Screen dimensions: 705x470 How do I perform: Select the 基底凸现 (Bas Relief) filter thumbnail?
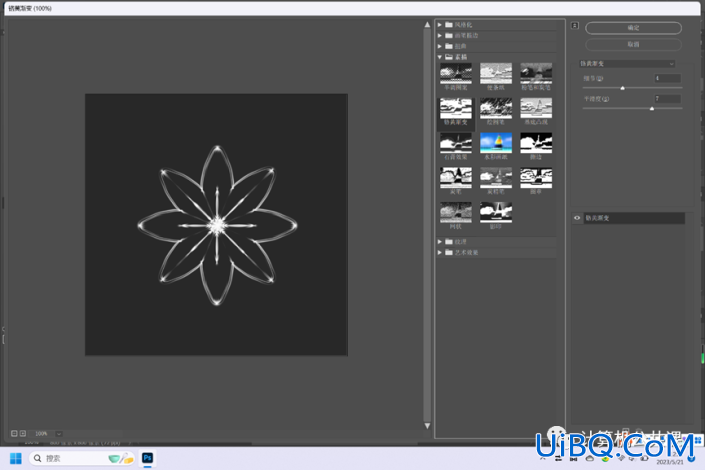coord(536,108)
